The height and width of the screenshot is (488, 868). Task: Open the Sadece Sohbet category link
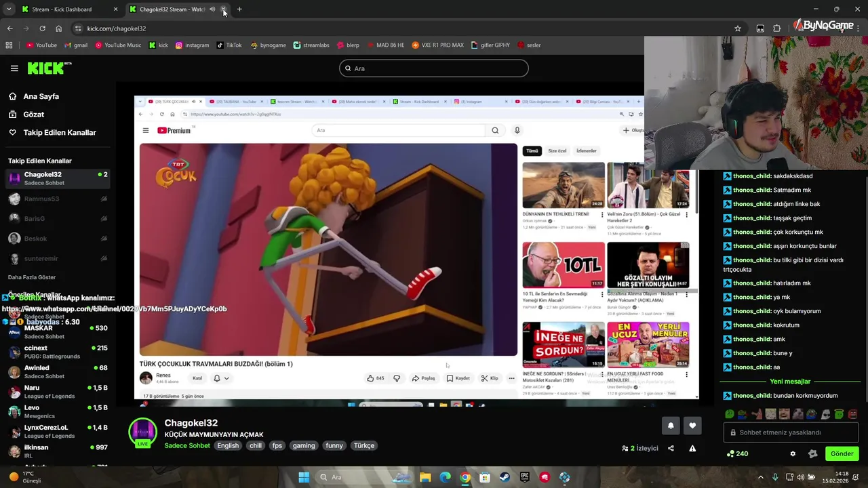(x=187, y=445)
